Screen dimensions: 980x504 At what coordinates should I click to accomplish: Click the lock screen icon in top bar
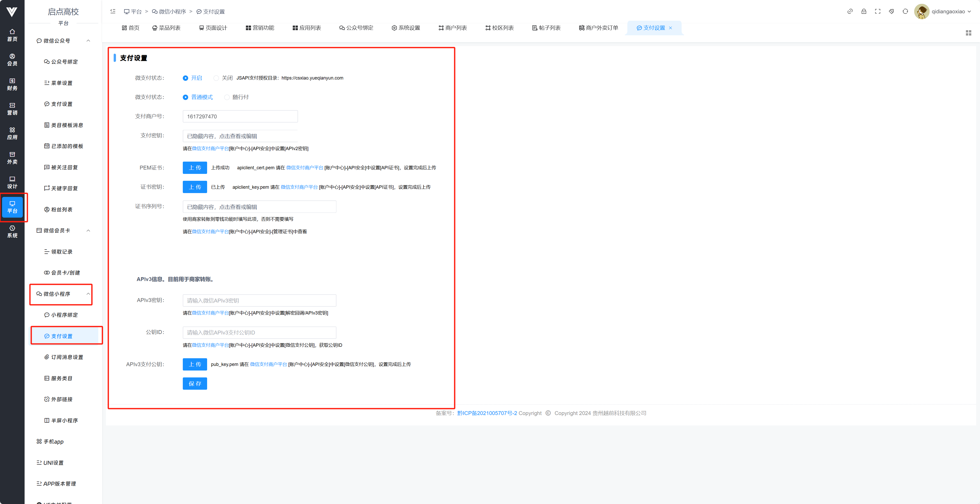coord(864,12)
